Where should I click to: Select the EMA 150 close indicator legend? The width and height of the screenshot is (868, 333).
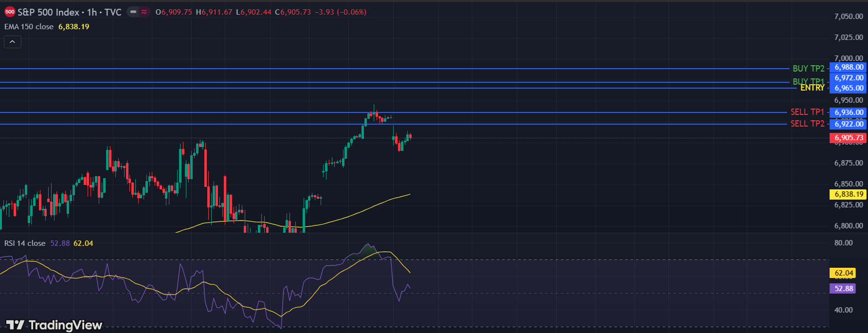29,27
